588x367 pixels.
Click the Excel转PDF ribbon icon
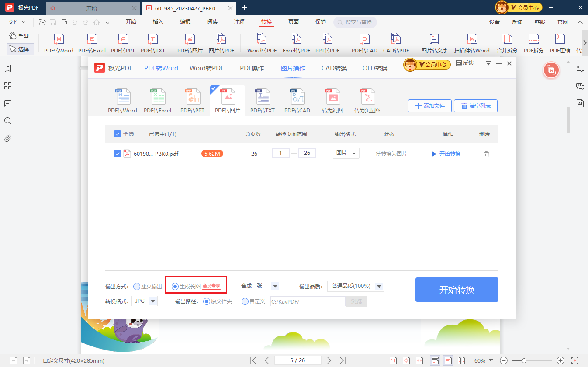[x=296, y=44]
